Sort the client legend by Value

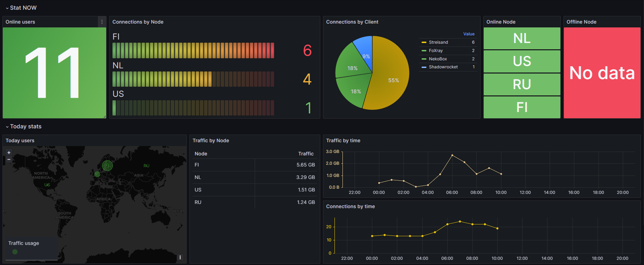click(469, 34)
